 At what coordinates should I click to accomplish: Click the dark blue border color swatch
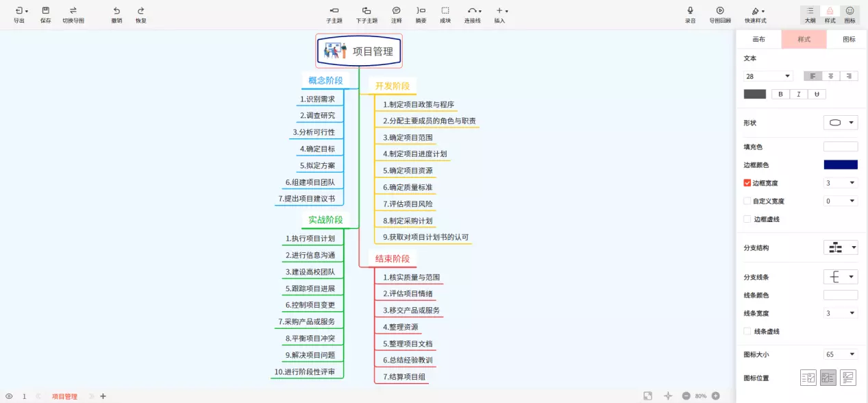pyautogui.click(x=840, y=164)
